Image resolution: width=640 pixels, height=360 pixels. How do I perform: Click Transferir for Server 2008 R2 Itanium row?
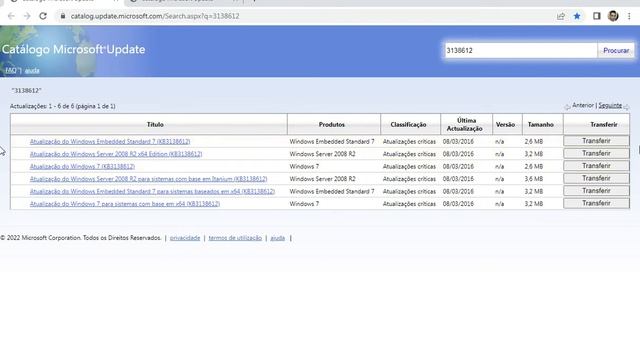[596, 178]
